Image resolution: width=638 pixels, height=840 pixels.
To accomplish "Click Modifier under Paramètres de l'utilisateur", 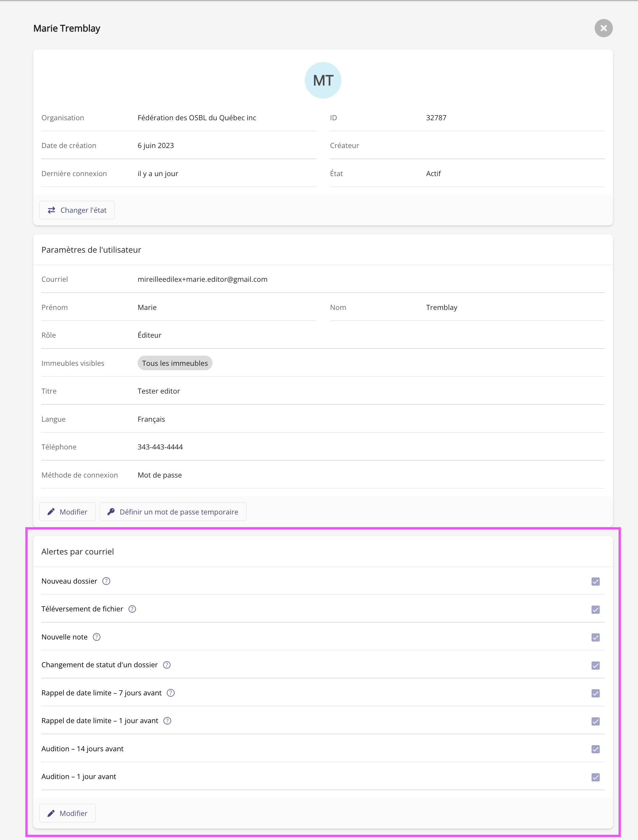I will [67, 511].
